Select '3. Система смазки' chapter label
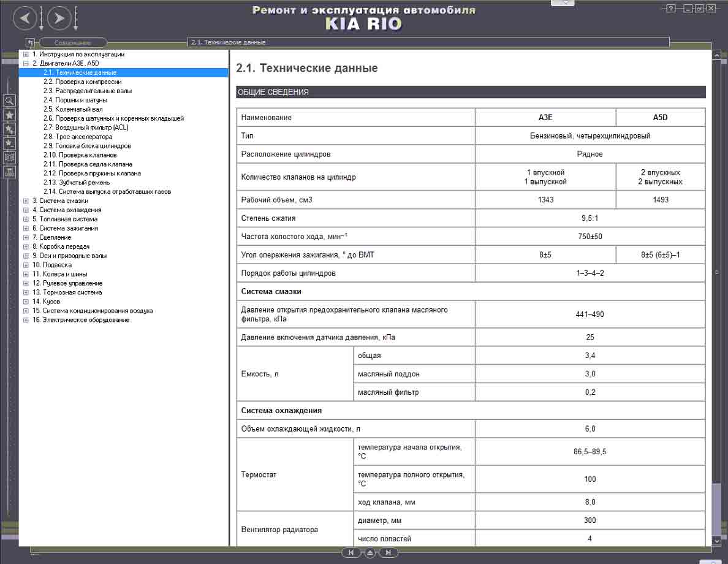The width and height of the screenshot is (728, 564). (x=60, y=200)
